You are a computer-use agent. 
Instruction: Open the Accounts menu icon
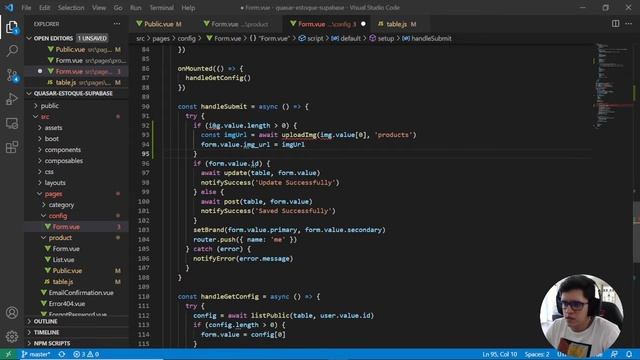point(12,313)
